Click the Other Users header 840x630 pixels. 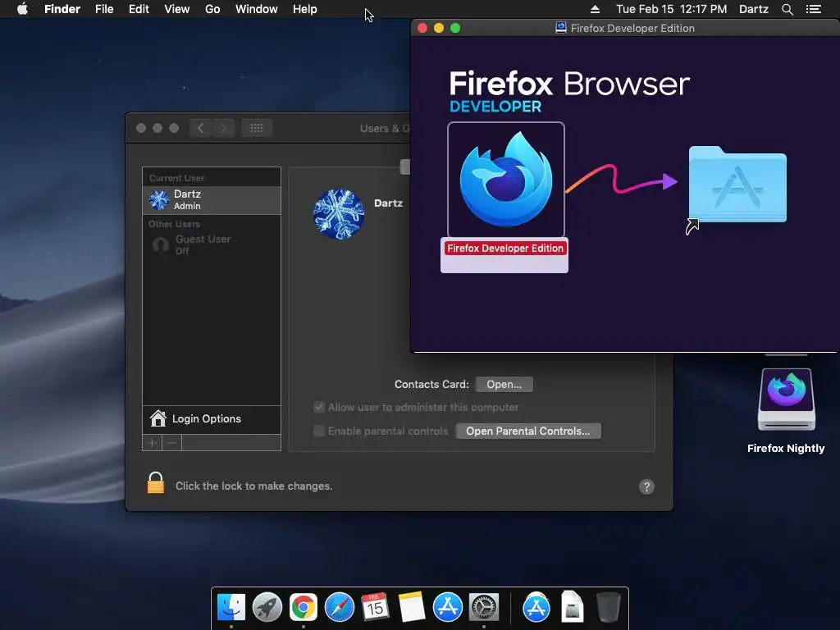[174, 224]
